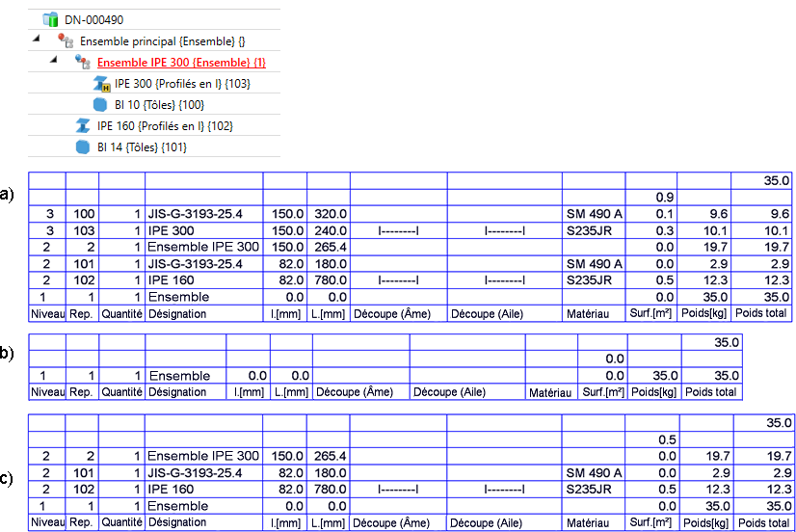Click Niveau header in table a
The height and width of the screenshot is (532, 796).
pyautogui.click(x=48, y=314)
